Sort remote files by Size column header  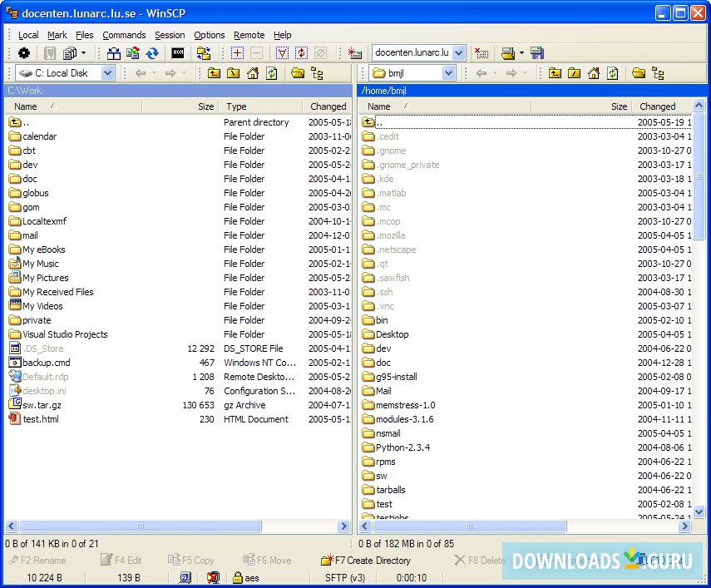click(x=581, y=106)
